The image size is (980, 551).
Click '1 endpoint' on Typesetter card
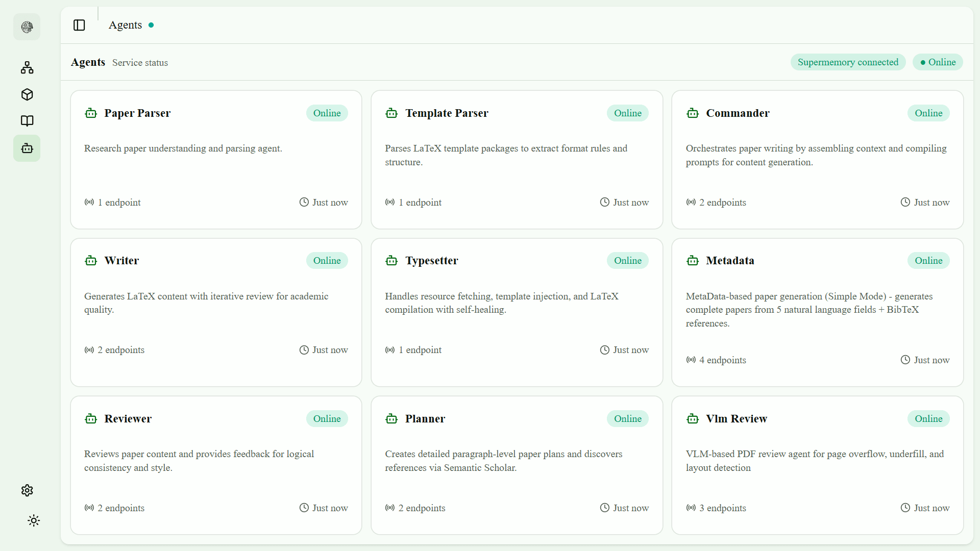(420, 350)
